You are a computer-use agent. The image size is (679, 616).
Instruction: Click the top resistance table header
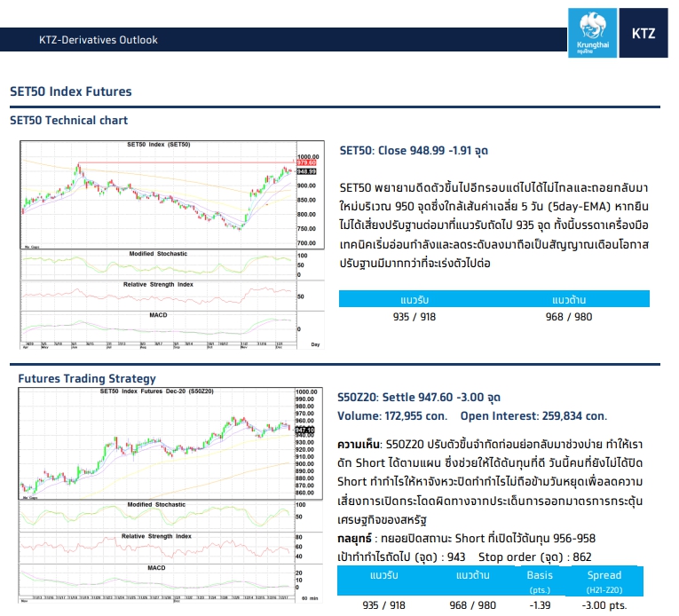click(569, 299)
